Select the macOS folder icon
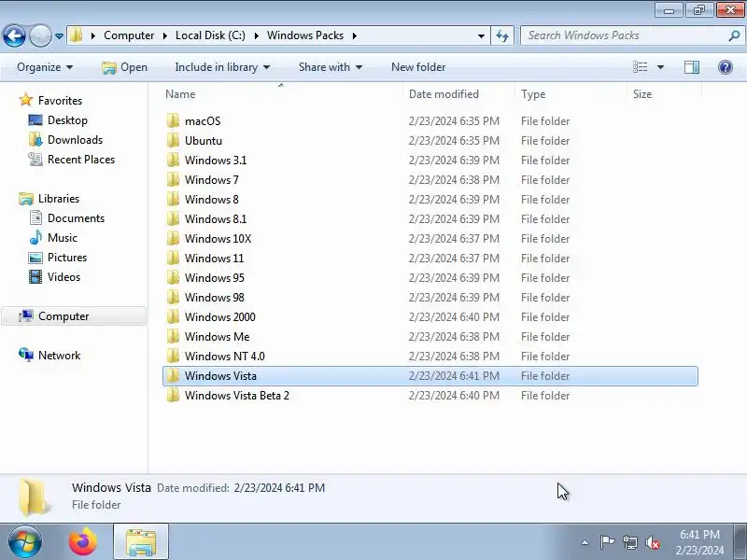 click(x=173, y=120)
